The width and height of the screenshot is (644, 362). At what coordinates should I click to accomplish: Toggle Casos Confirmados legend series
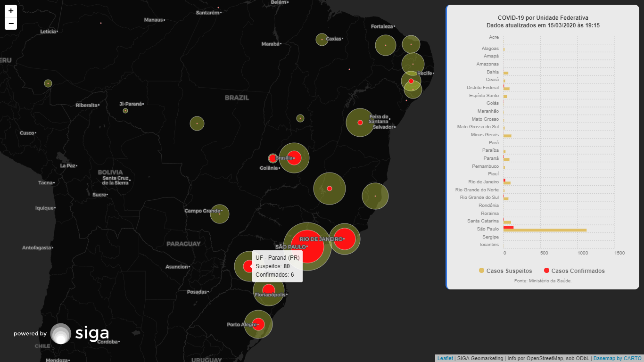(574, 271)
